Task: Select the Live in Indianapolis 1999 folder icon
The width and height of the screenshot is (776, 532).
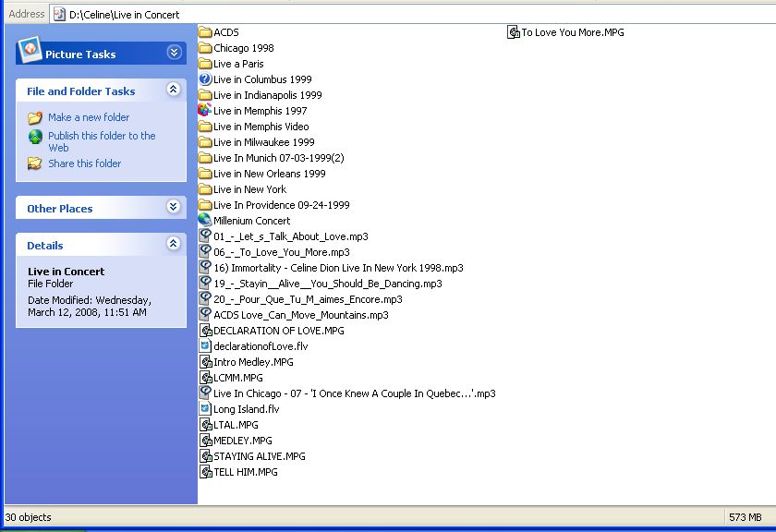Action: 205,95
